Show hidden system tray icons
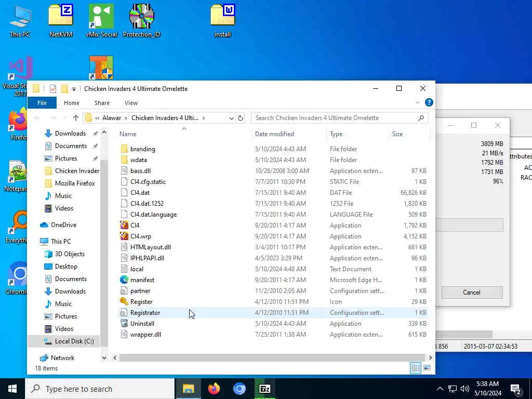 [440, 389]
